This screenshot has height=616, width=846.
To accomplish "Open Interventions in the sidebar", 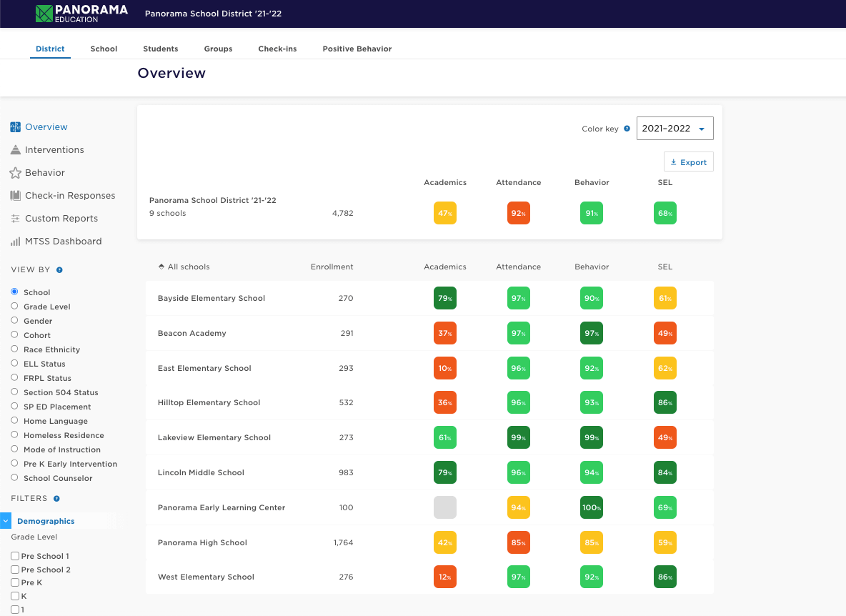I will pyautogui.click(x=54, y=149).
